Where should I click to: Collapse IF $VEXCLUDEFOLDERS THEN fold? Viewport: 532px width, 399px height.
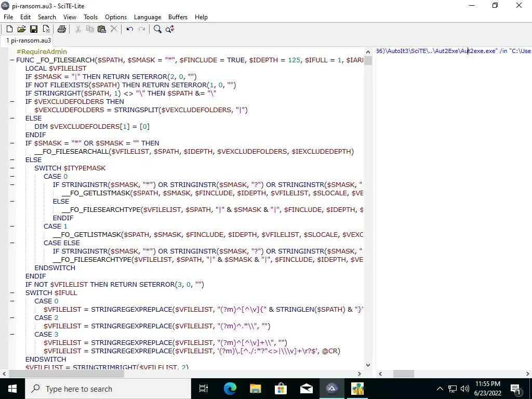tap(12, 101)
